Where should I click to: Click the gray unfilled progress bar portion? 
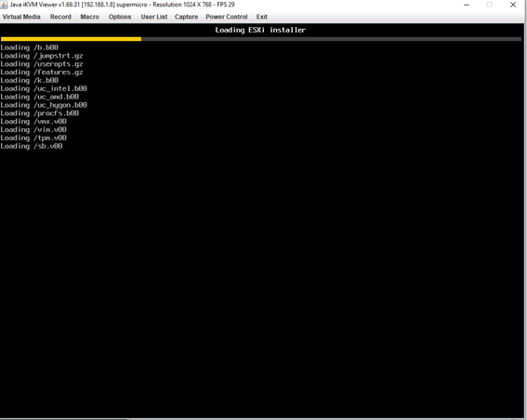331,39
